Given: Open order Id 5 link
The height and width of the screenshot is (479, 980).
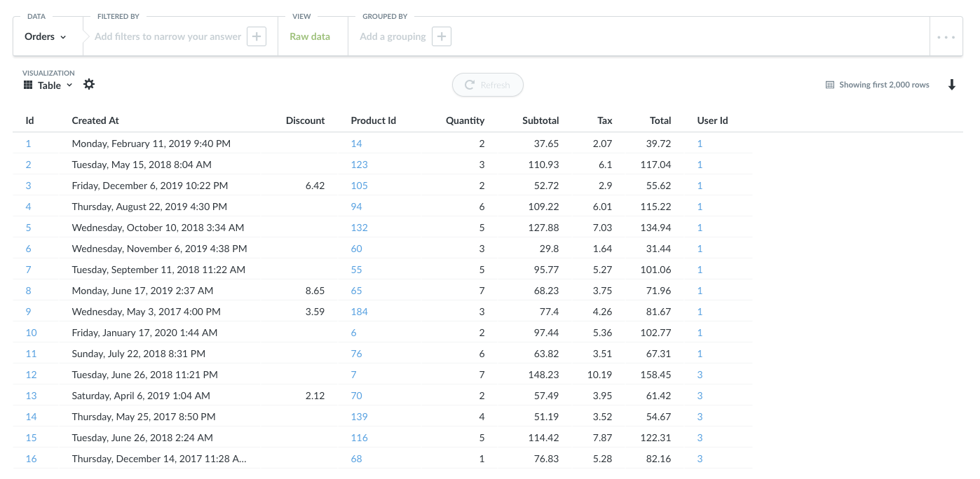Looking at the screenshot, I should pyautogui.click(x=29, y=228).
